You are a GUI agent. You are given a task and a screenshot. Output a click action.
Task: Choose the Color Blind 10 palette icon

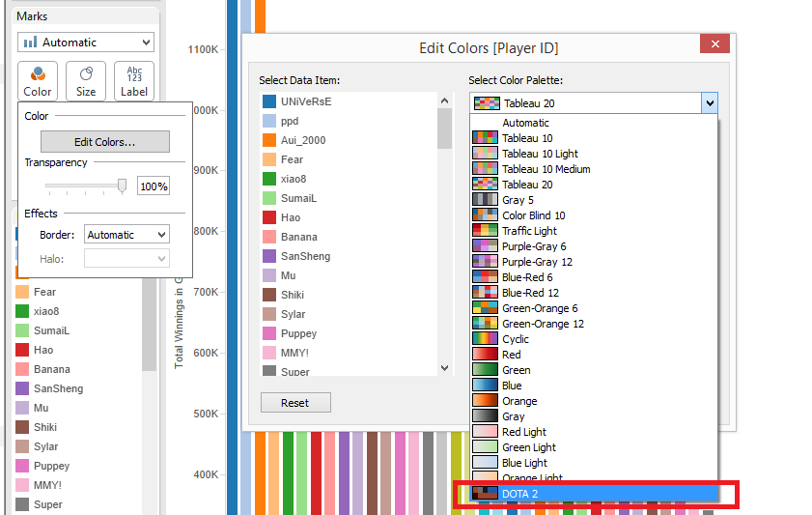coord(485,215)
